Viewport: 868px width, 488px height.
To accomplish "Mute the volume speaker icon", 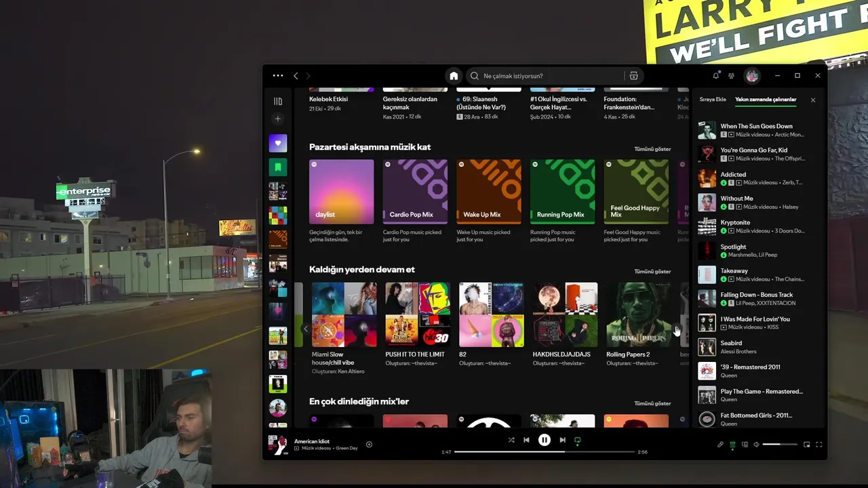I will coord(757,445).
